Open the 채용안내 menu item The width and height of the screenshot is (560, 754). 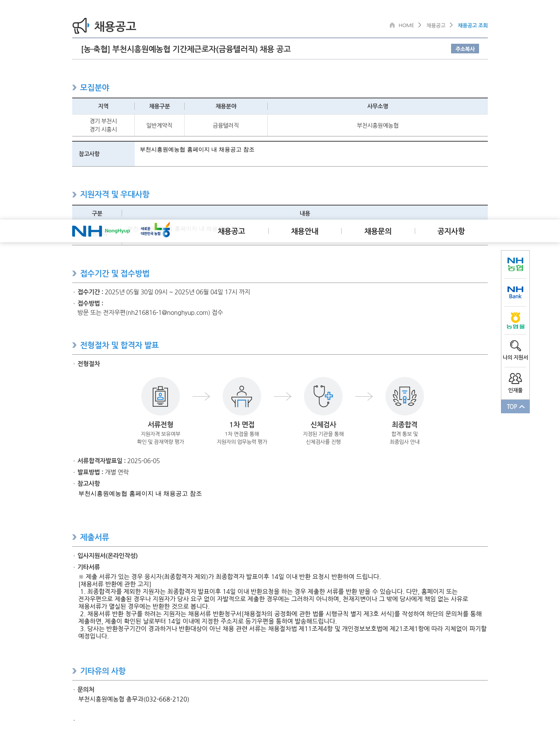click(x=305, y=231)
